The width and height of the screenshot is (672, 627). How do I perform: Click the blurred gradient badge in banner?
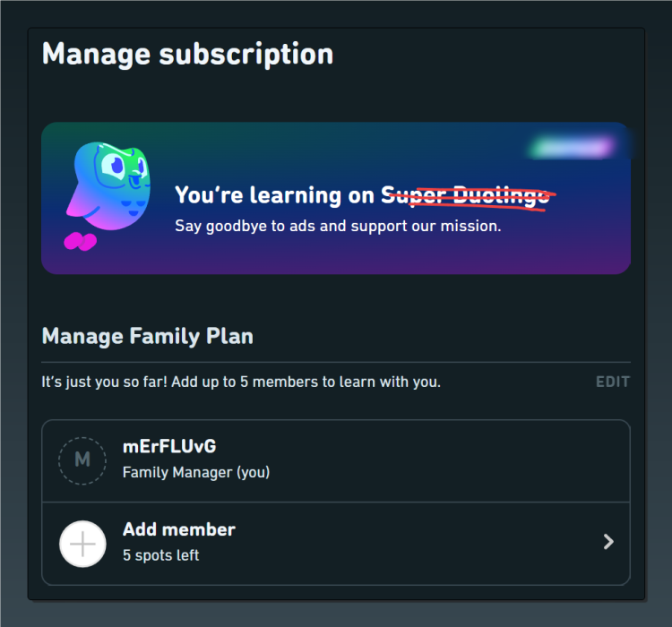(572, 149)
